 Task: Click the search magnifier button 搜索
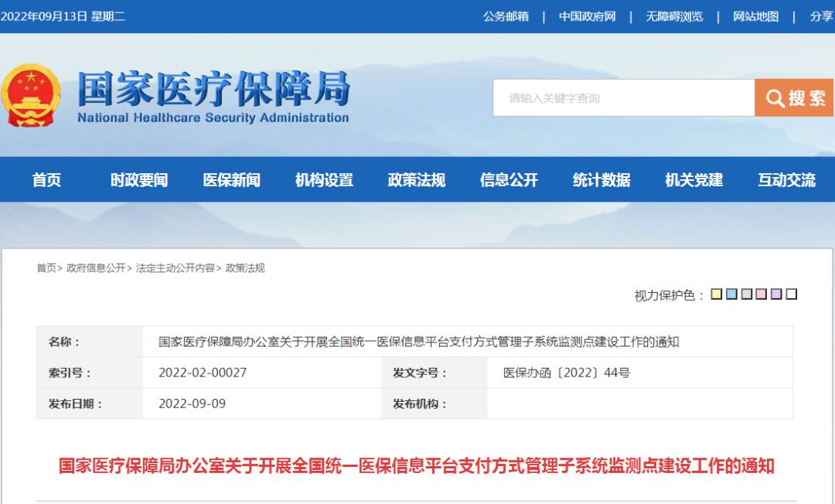tap(793, 98)
